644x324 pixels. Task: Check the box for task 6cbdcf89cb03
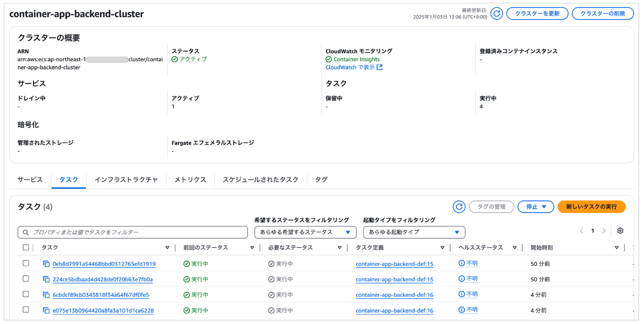26,294
